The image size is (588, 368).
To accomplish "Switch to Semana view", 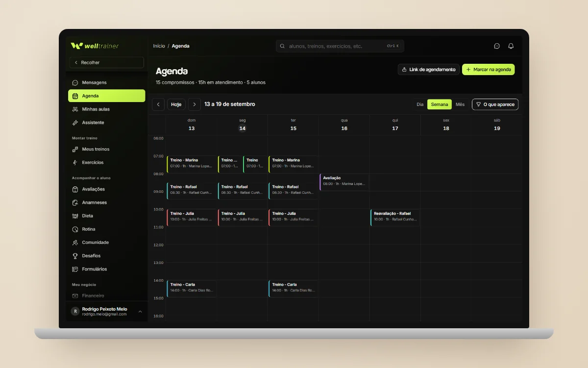I will (440, 105).
